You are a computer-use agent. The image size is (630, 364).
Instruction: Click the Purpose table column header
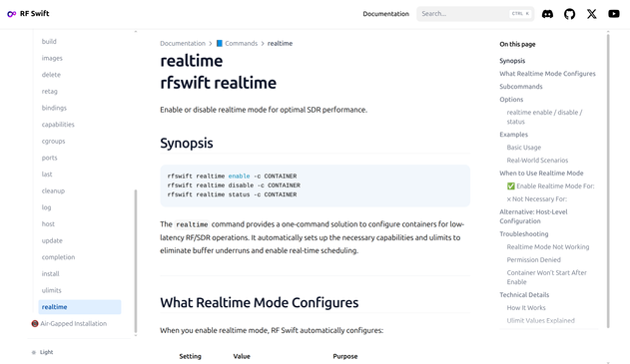tap(345, 356)
